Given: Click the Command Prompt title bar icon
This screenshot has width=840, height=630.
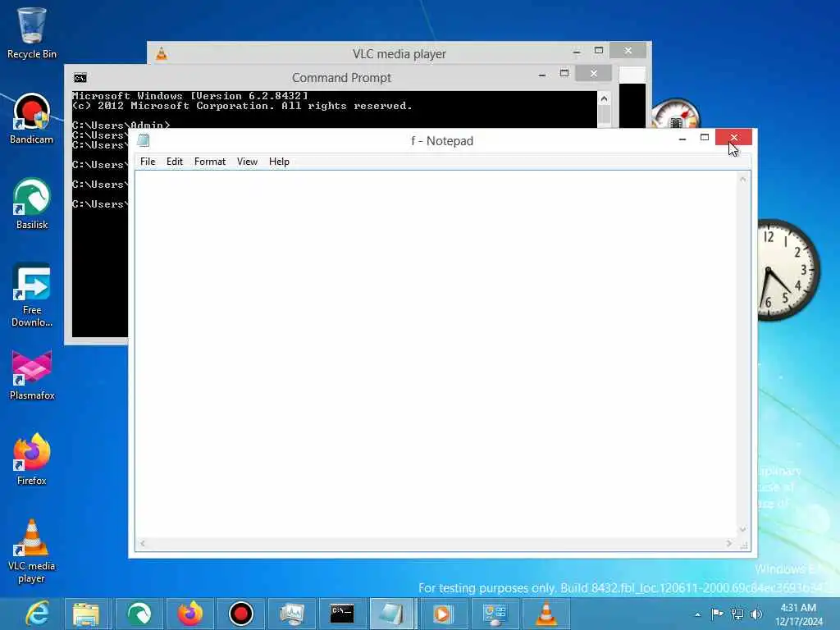Looking at the screenshot, I should [80, 78].
